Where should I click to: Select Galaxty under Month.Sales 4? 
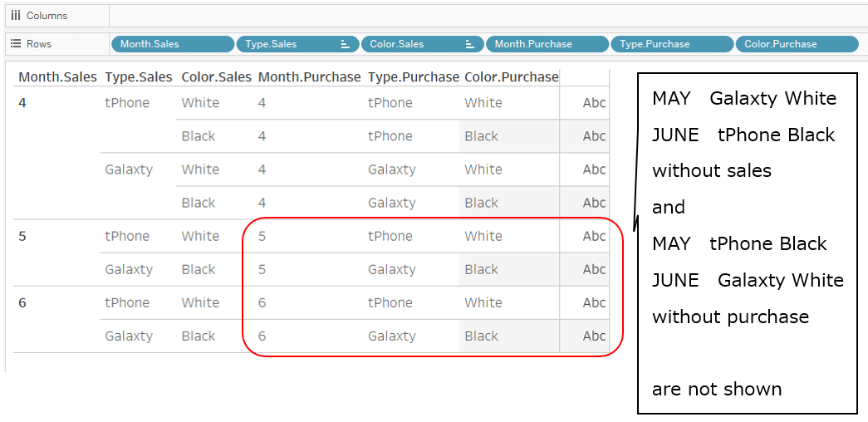tap(129, 169)
